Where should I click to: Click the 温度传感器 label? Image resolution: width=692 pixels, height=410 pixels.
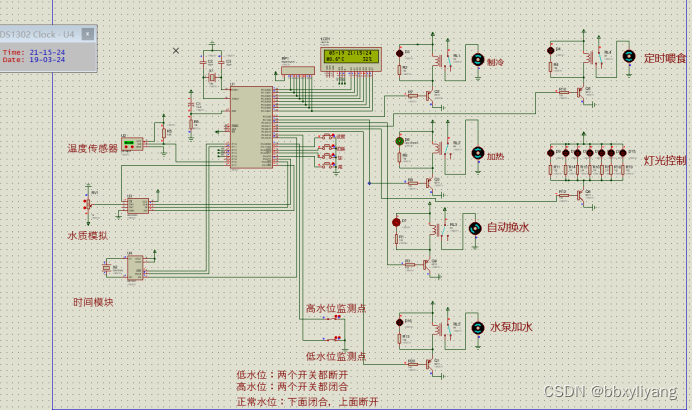tap(93, 148)
